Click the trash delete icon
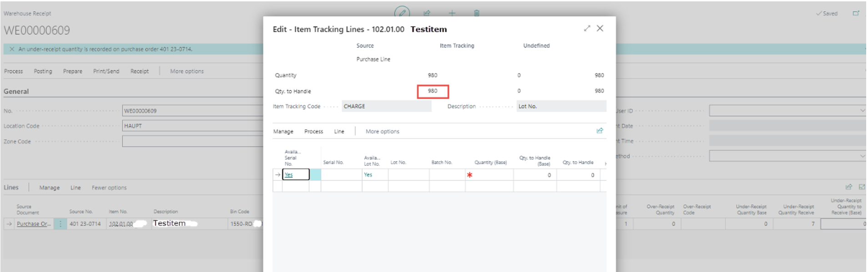The image size is (868, 272). coord(476,13)
